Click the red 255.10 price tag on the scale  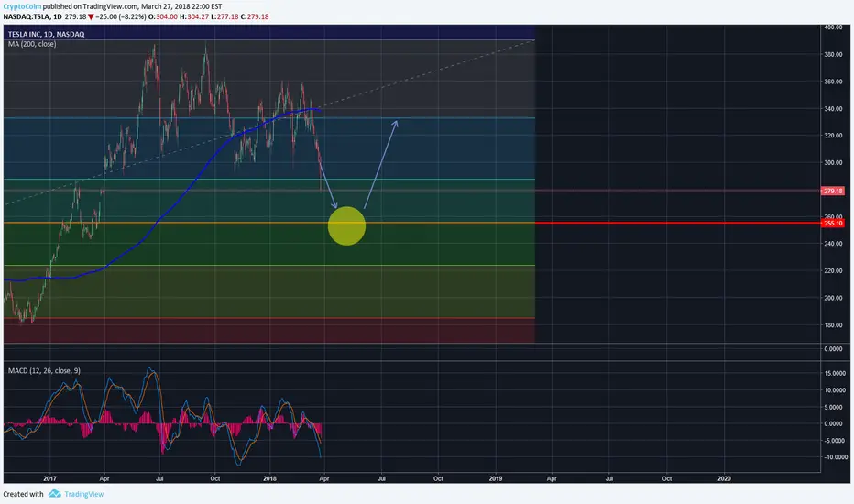tap(833, 223)
